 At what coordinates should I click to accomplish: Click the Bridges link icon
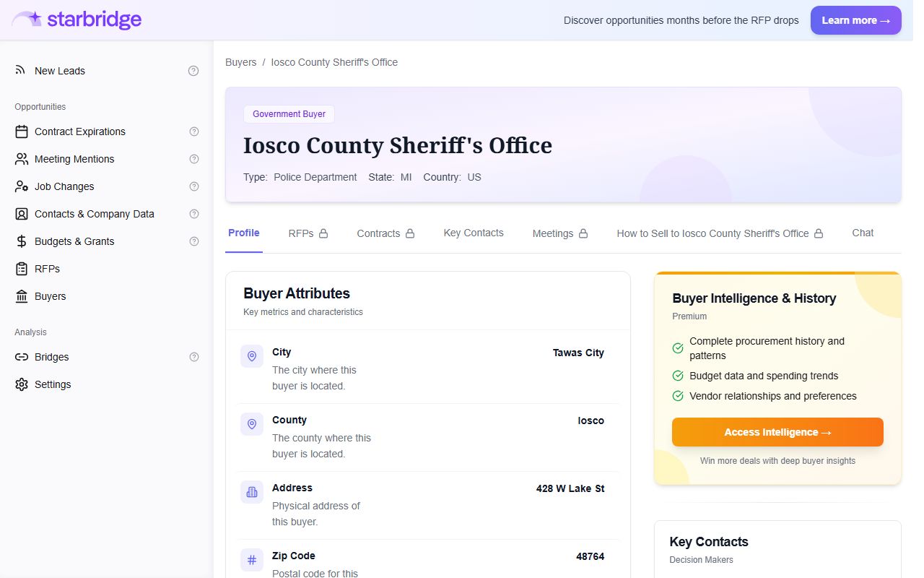(x=22, y=357)
